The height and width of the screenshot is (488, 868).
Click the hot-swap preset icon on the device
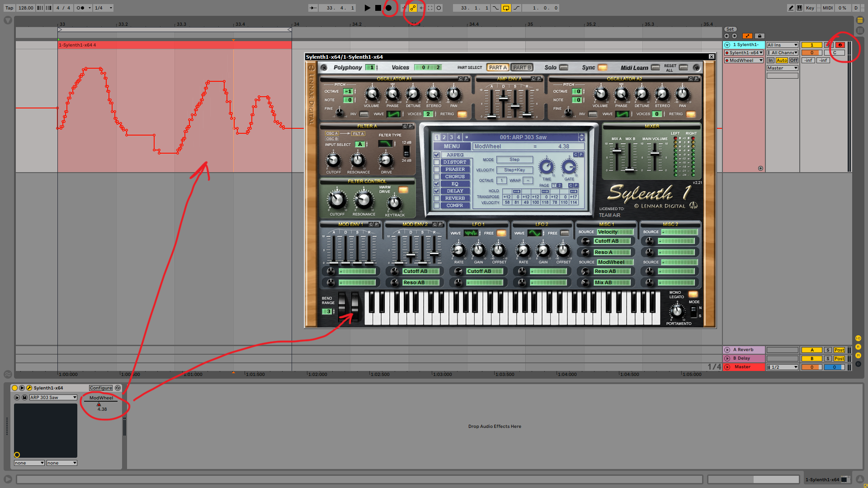click(118, 388)
